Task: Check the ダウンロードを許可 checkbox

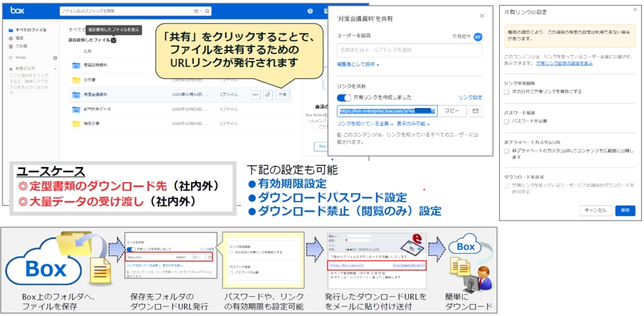Action: (506, 186)
